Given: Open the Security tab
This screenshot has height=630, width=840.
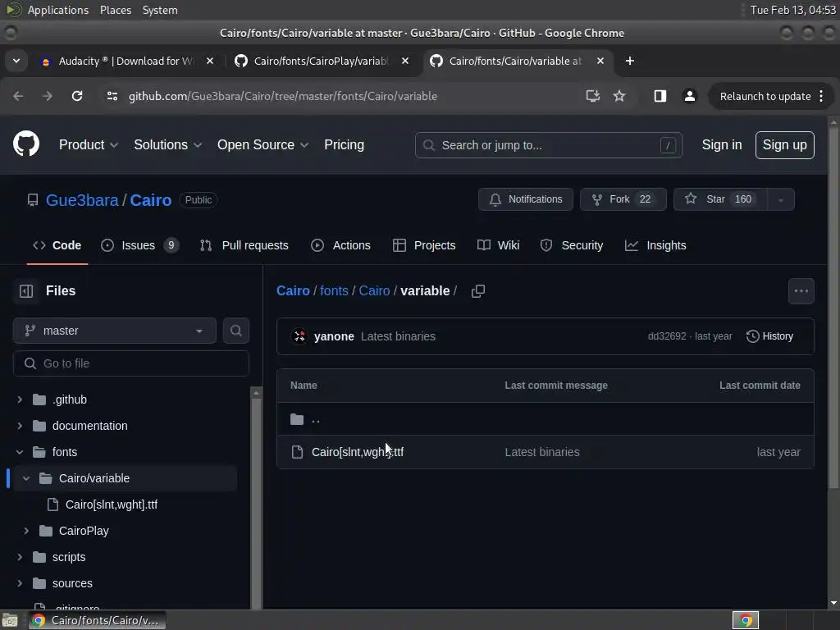Looking at the screenshot, I should (572, 245).
